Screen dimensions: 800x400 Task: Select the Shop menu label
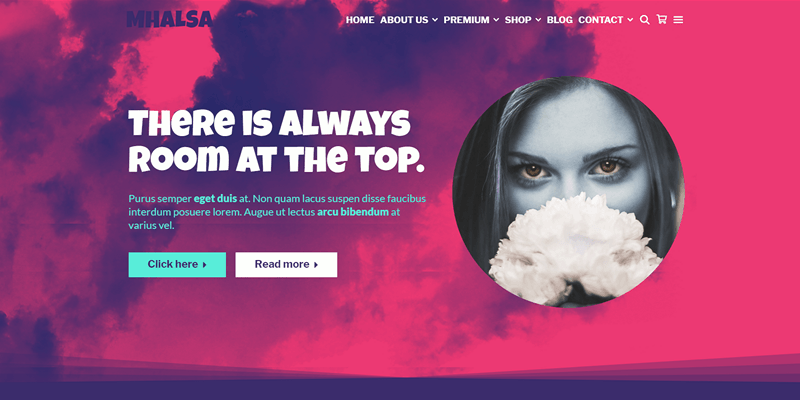click(518, 20)
